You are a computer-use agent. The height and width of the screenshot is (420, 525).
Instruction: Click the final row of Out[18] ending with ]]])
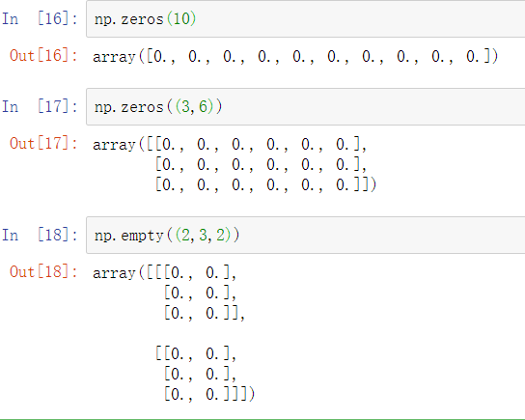pyautogui.click(x=209, y=394)
